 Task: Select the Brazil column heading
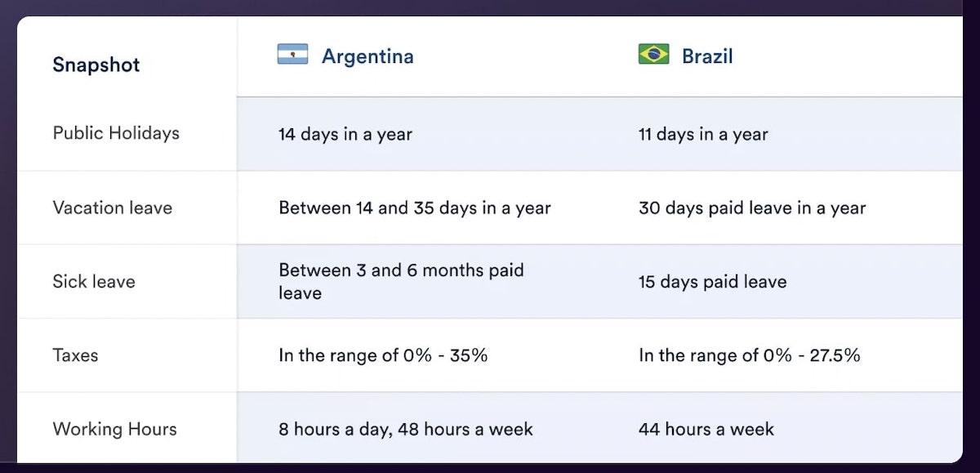pos(707,56)
